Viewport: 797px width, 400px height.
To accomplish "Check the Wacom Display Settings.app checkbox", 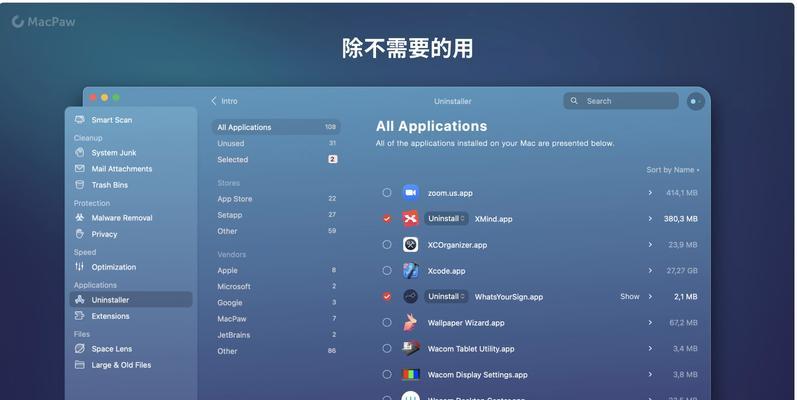I will (387, 374).
